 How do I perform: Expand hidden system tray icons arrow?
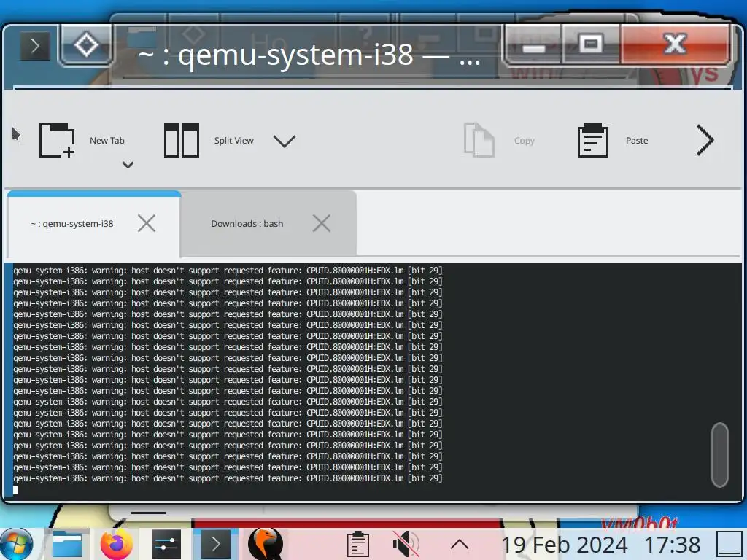point(460,544)
